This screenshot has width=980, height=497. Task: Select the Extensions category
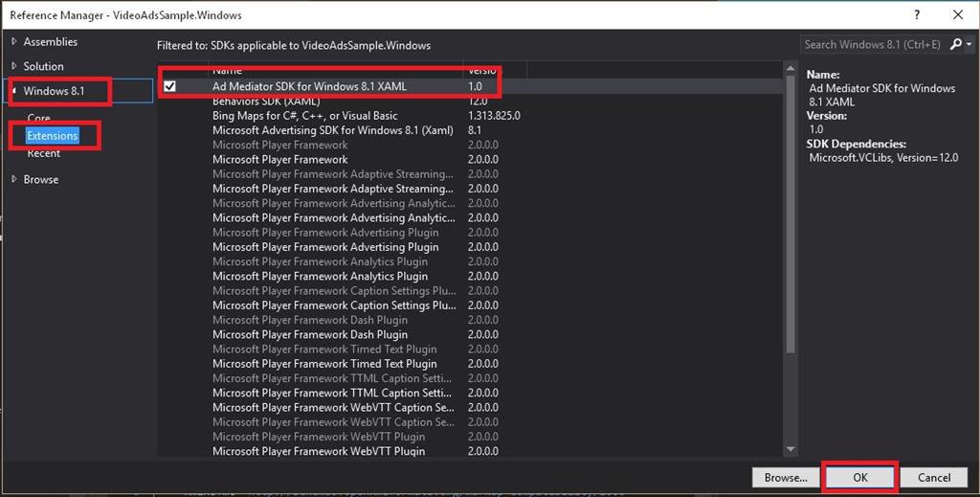[53, 136]
